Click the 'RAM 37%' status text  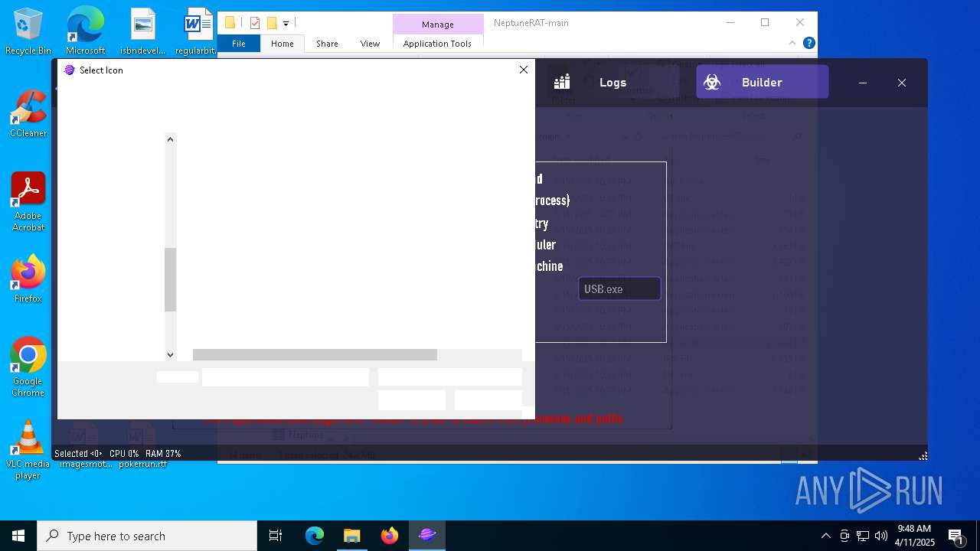[x=162, y=454]
